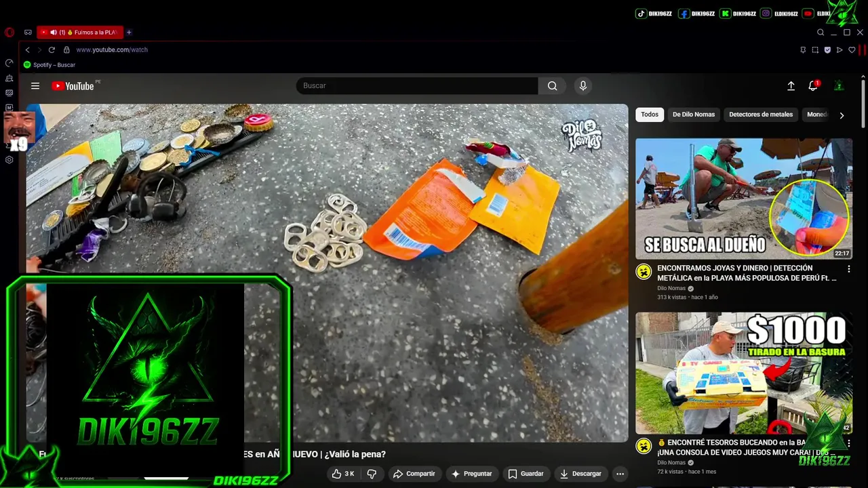
Task: Open SE BUSCA AL DUEÑO video thumbnail
Action: click(744, 199)
